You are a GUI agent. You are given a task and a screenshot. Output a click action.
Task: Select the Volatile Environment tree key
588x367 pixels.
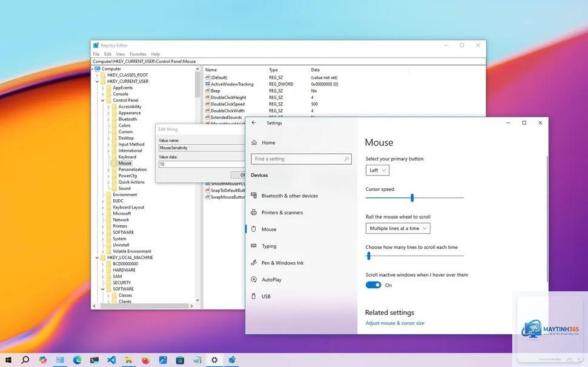[132, 251]
